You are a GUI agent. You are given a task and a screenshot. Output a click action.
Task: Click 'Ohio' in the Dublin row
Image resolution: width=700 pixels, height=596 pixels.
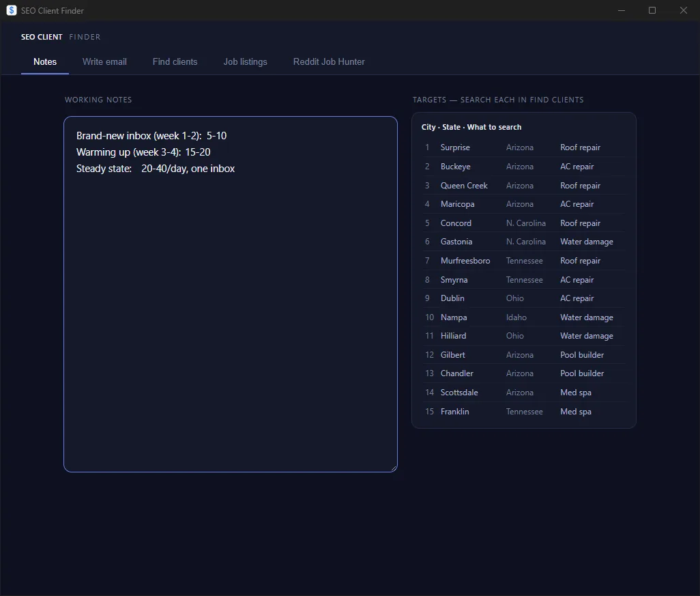514,298
